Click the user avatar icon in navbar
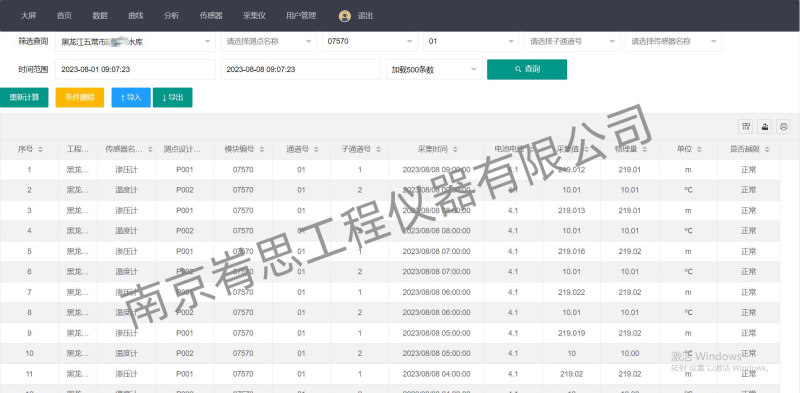800x393 pixels. pos(344,16)
